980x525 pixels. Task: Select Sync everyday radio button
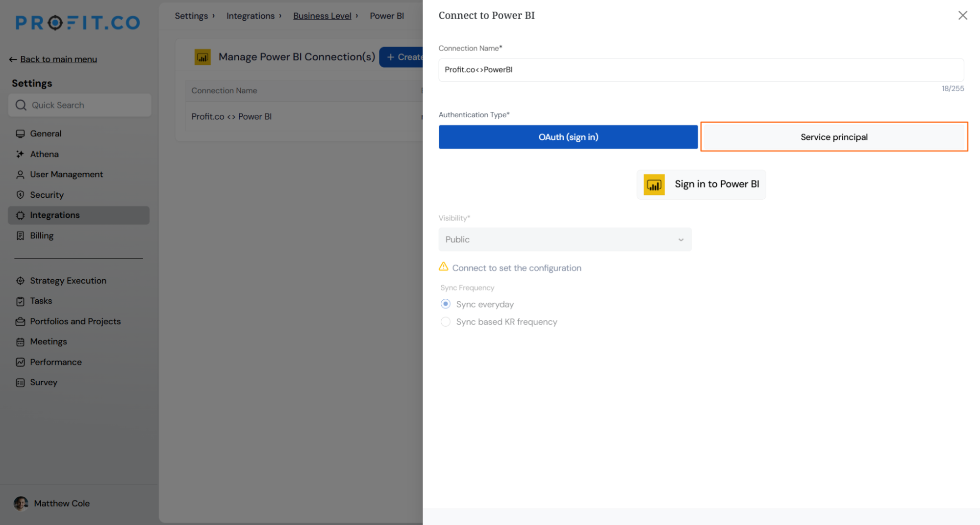pos(445,304)
